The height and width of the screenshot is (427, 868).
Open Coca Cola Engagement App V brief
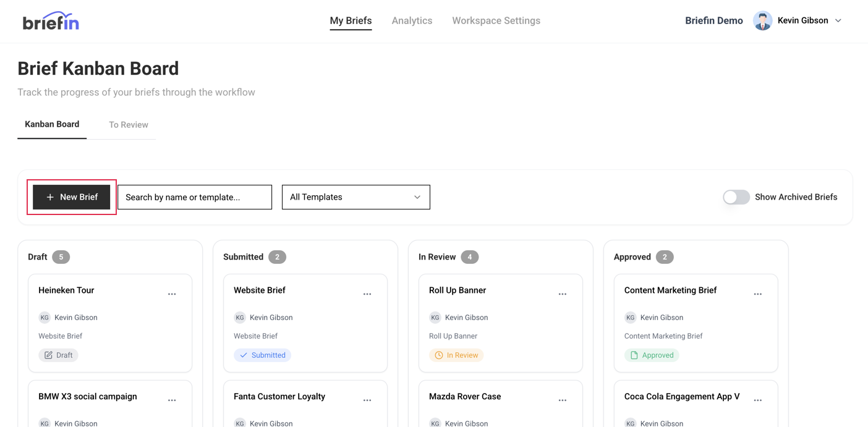(x=682, y=397)
